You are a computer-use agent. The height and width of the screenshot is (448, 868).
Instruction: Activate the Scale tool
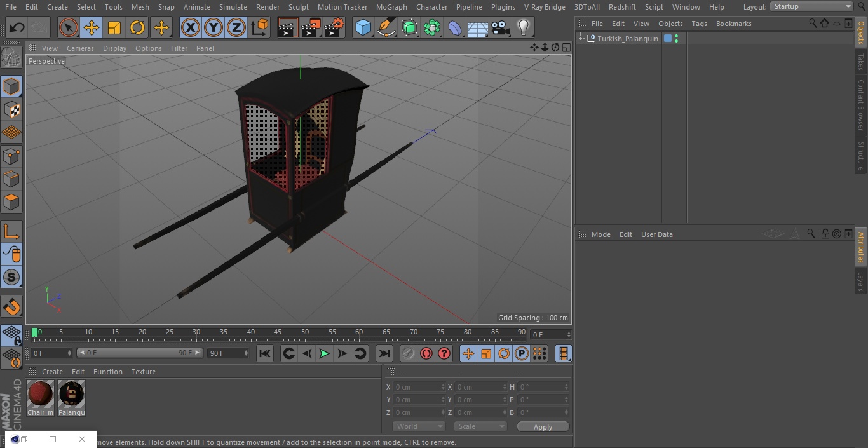coord(114,28)
